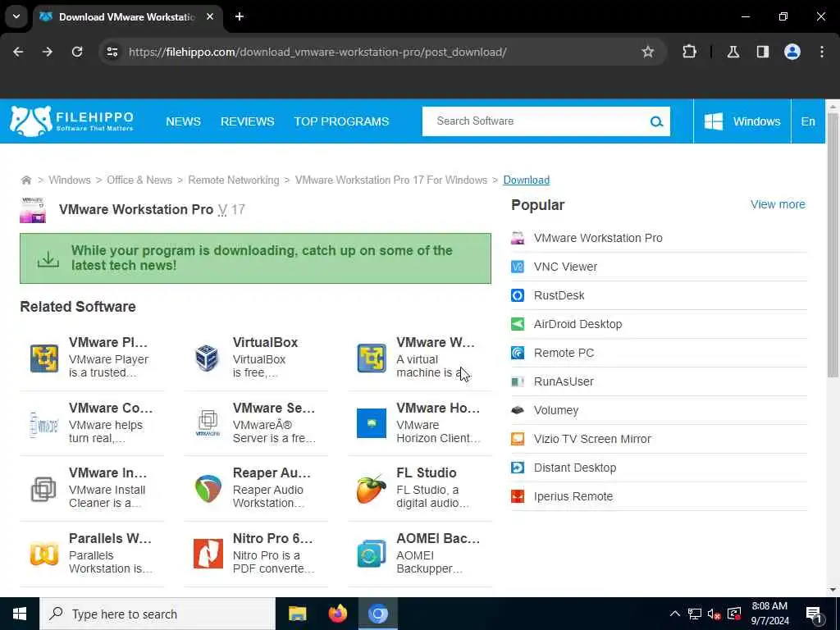Click the Iperius Remote icon
This screenshot has width=840, height=630.
[x=518, y=496]
